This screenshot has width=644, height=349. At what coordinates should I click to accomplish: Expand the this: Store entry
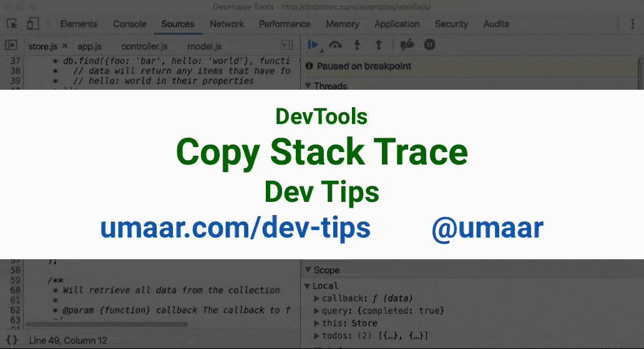tap(316, 323)
